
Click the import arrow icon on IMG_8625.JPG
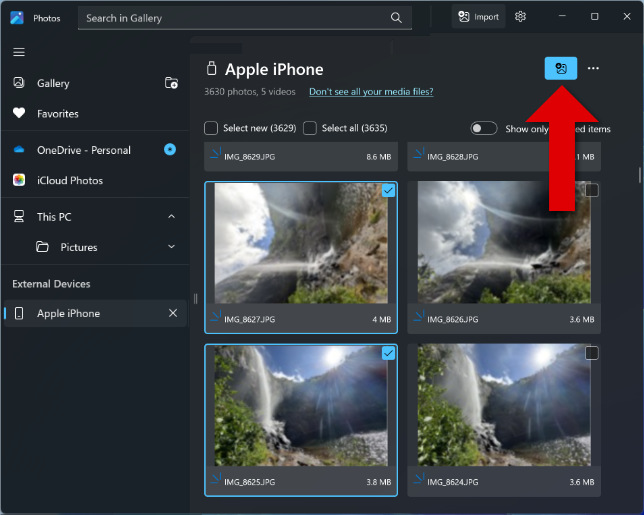(x=215, y=478)
